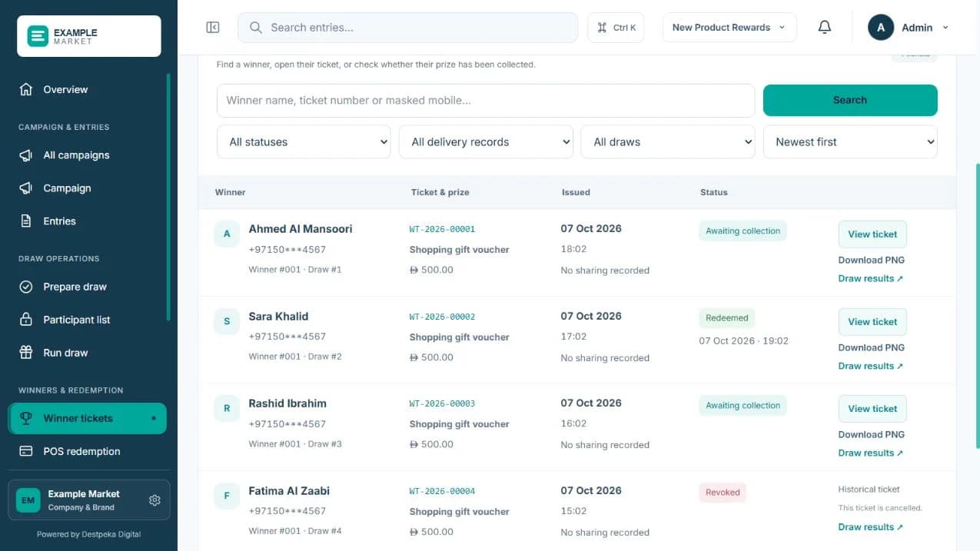Open Draw results for Fatima Al Zaabi
The image size is (980, 551).
click(871, 527)
